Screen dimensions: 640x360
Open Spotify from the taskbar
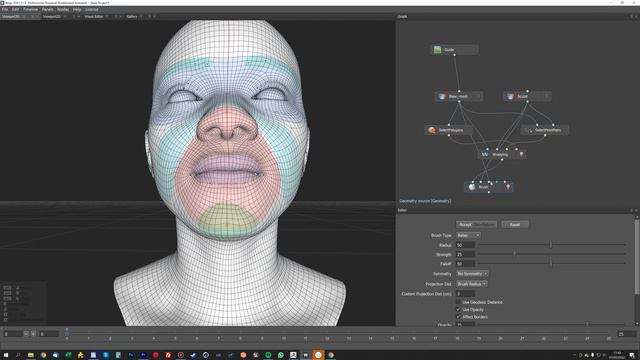click(268, 355)
